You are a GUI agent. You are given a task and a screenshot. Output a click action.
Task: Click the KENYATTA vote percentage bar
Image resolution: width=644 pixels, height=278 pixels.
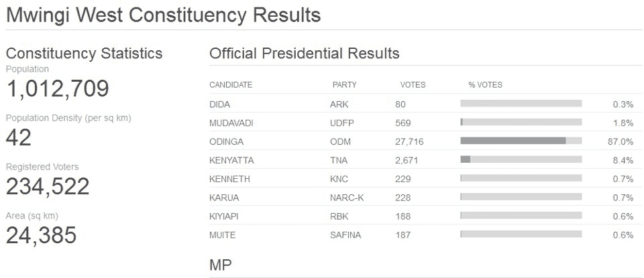coord(521,160)
